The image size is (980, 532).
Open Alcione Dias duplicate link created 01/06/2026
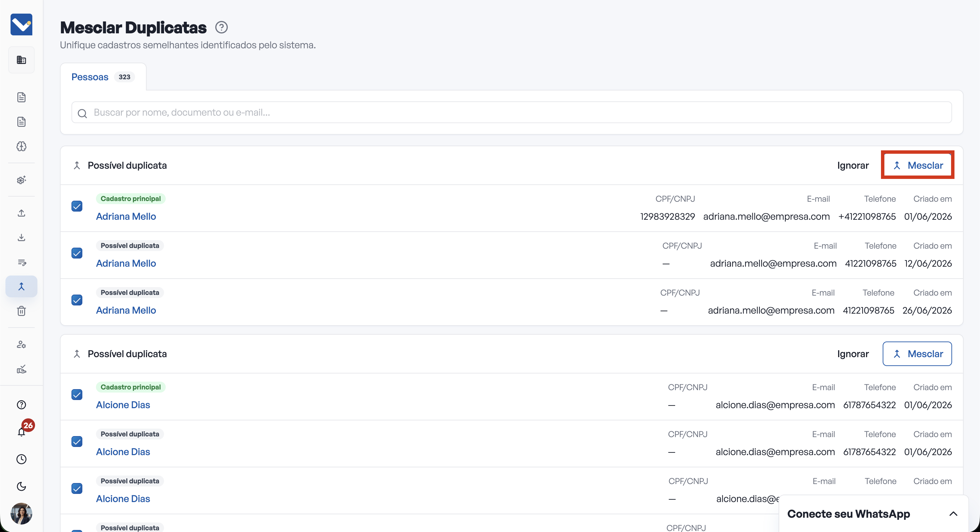coord(123,452)
